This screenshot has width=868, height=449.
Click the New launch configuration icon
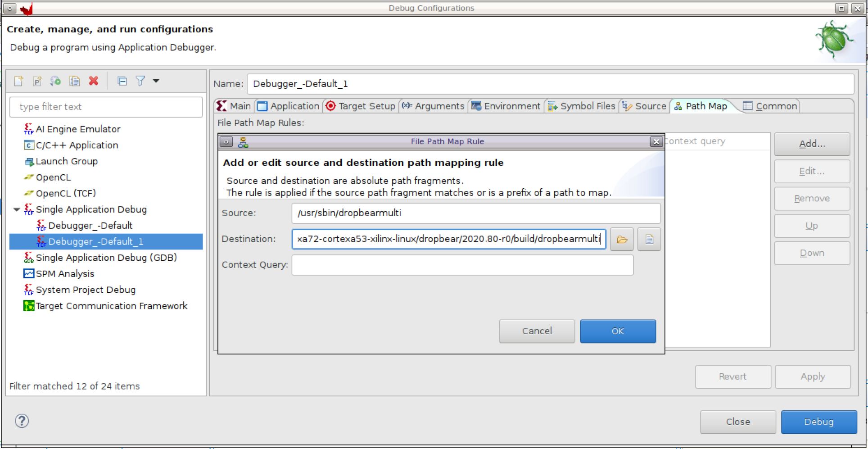coord(18,81)
